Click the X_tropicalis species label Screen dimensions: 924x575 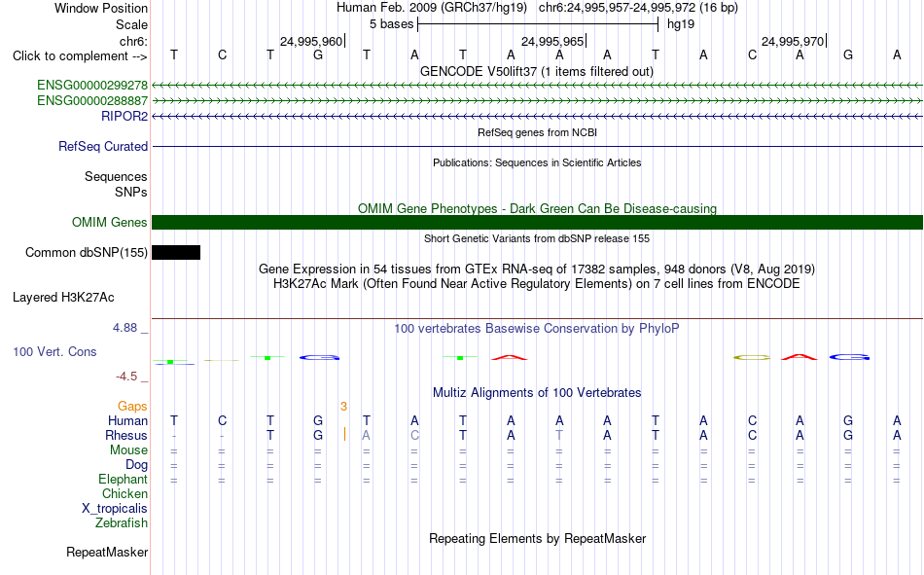pos(115,509)
